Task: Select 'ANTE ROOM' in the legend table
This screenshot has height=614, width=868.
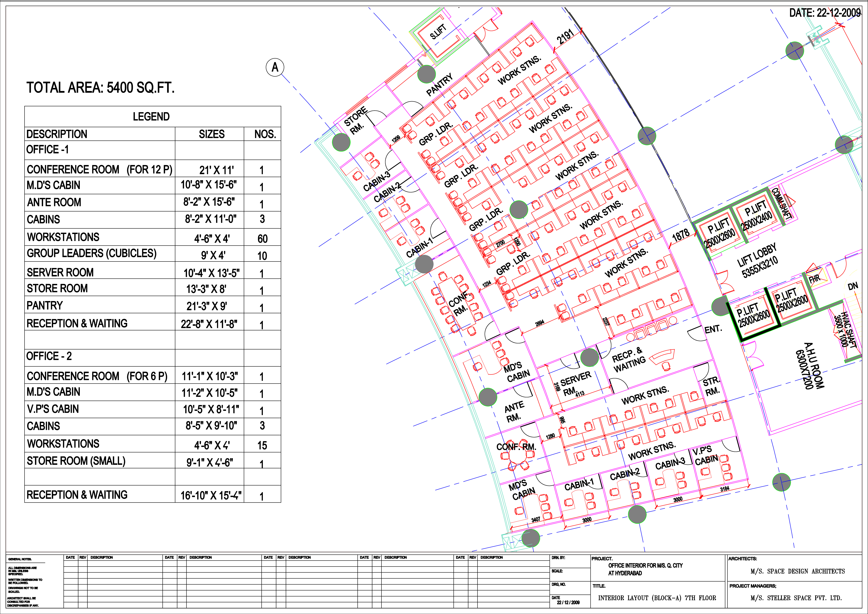Action: (54, 202)
